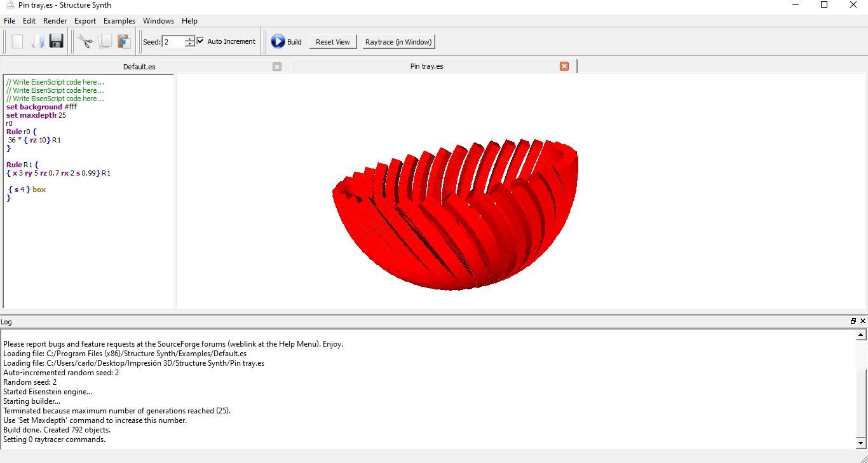Click the Build play button
This screenshot has width=868, height=463.
(x=286, y=41)
